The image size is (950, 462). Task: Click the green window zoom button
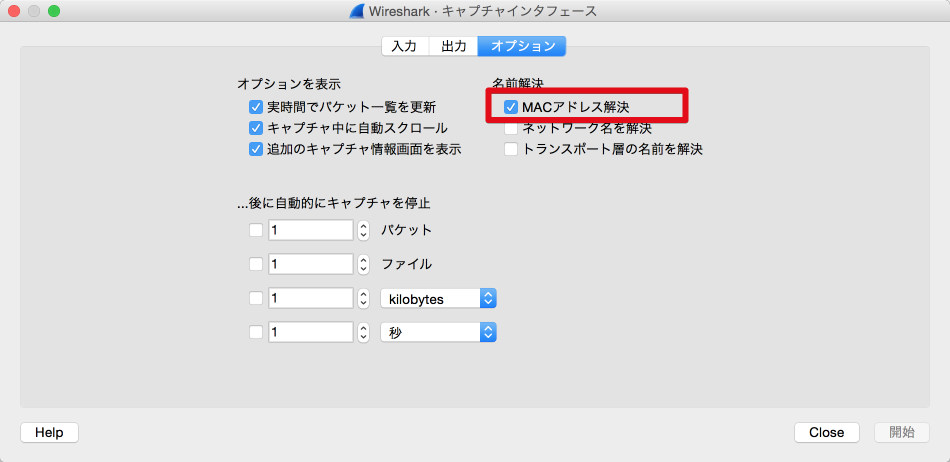(54, 11)
